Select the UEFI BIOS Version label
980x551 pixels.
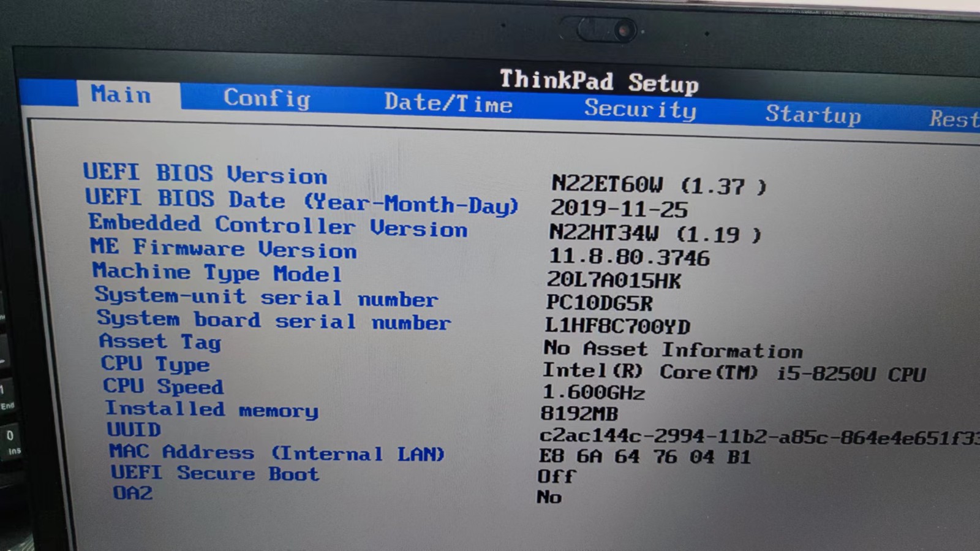(205, 173)
